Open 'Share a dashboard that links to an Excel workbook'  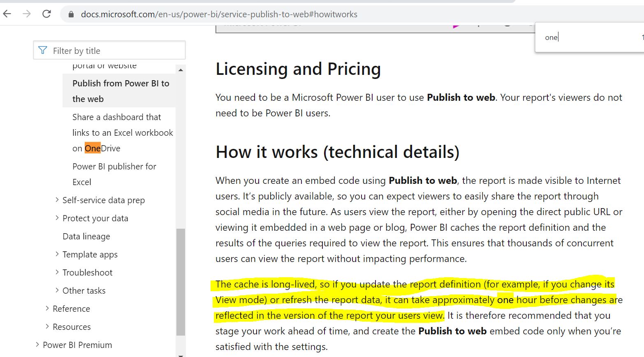coord(123,132)
